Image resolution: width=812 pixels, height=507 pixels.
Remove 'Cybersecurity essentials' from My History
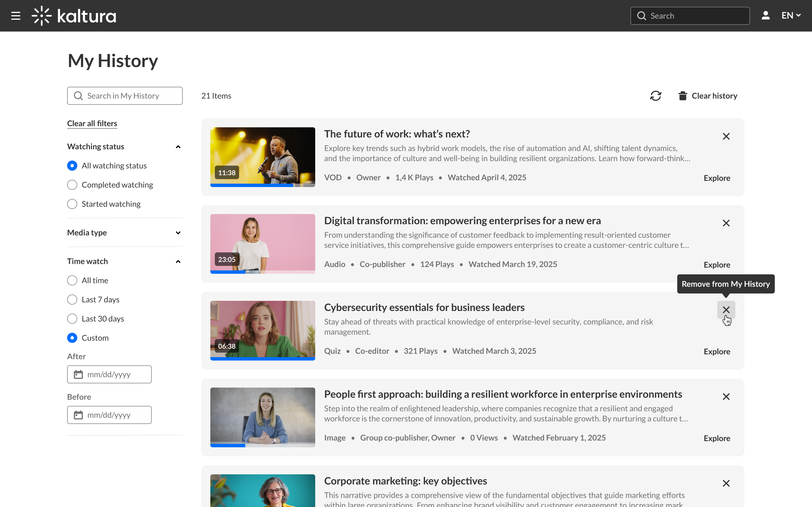[x=726, y=310]
